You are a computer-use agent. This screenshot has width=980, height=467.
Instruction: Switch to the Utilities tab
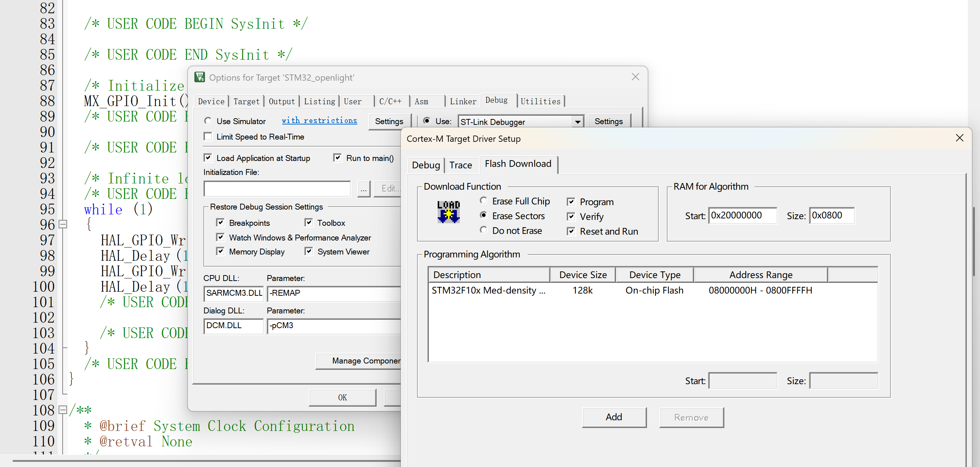(540, 102)
